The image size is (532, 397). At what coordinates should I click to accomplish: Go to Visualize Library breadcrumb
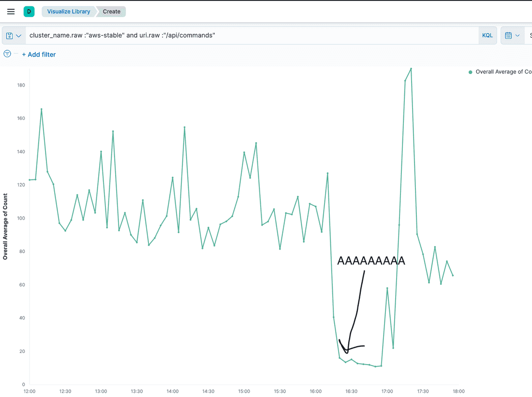pyautogui.click(x=68, y=12)
